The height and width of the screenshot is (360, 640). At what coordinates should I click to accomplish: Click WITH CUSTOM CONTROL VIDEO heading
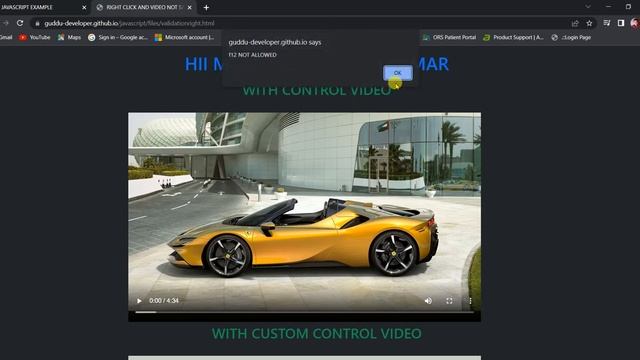(316, 333)
